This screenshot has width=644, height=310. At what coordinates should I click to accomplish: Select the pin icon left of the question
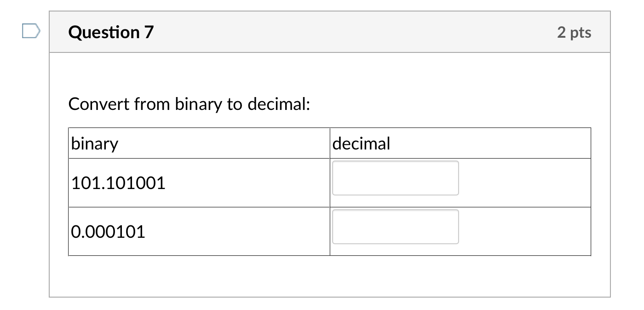[29, 31]
